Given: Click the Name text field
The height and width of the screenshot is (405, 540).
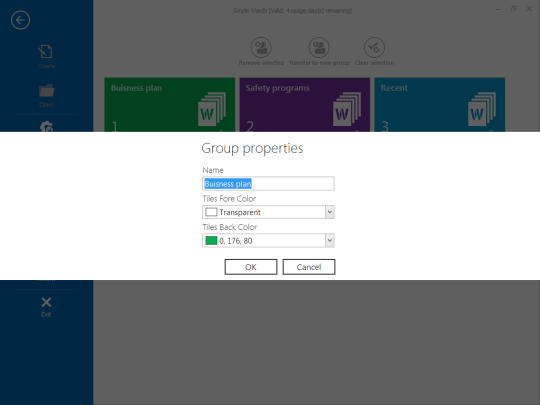Looking at the screenshot, I should tap(268, 184).
